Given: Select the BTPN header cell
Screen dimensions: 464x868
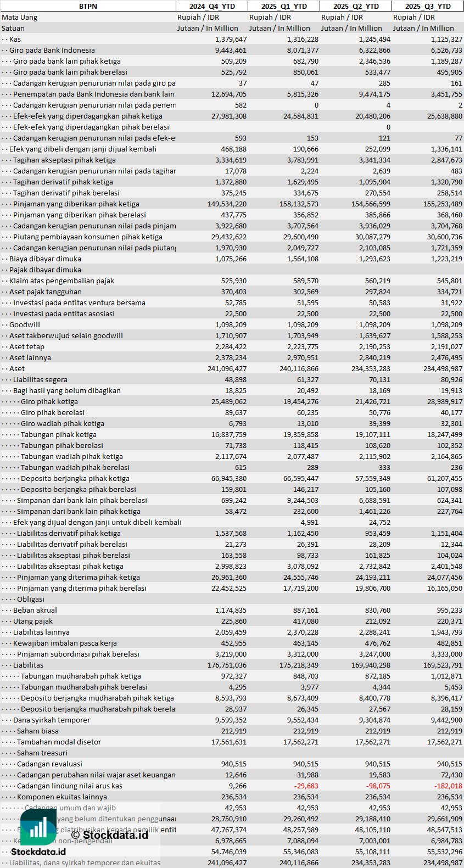Looking at the screenshot, I should tap(88, 6).
